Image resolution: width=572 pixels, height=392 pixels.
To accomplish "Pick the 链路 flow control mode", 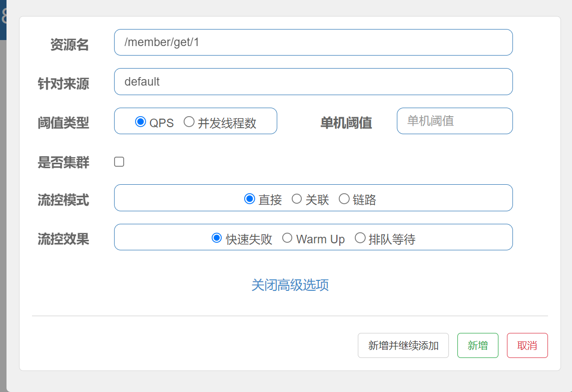I will [x=344, y=199].
